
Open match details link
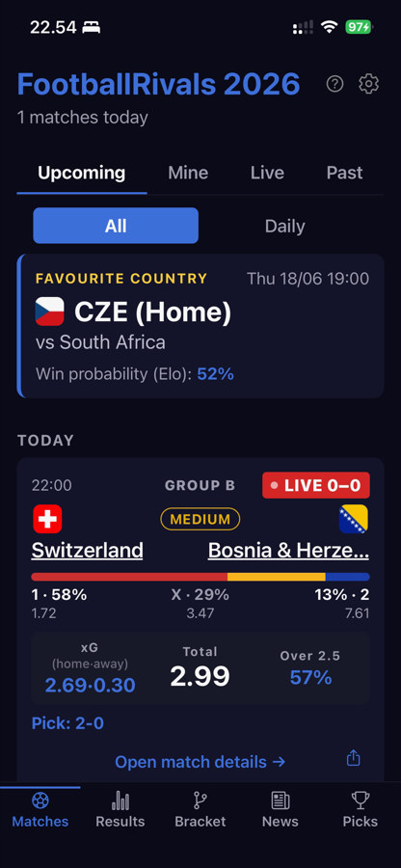point(200,762)
